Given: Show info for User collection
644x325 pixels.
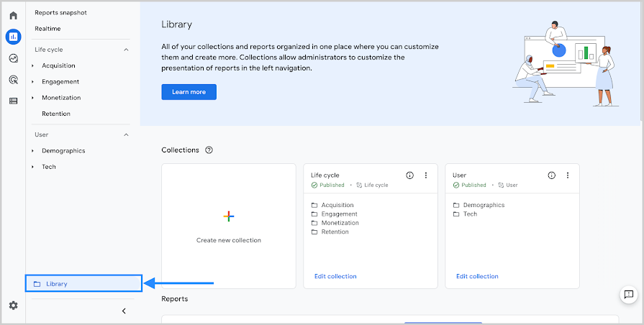Looking at the screenshot, I should (552, 175).
